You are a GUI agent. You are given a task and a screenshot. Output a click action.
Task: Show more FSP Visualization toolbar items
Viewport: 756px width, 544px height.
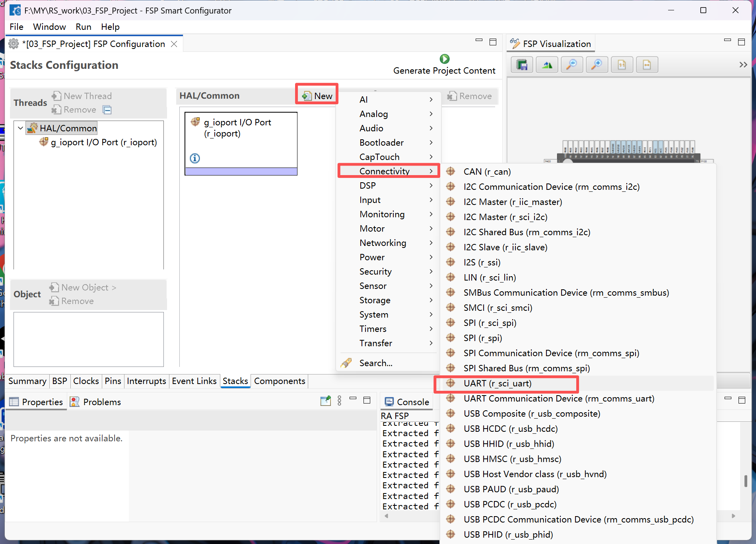tap(743, 64)
